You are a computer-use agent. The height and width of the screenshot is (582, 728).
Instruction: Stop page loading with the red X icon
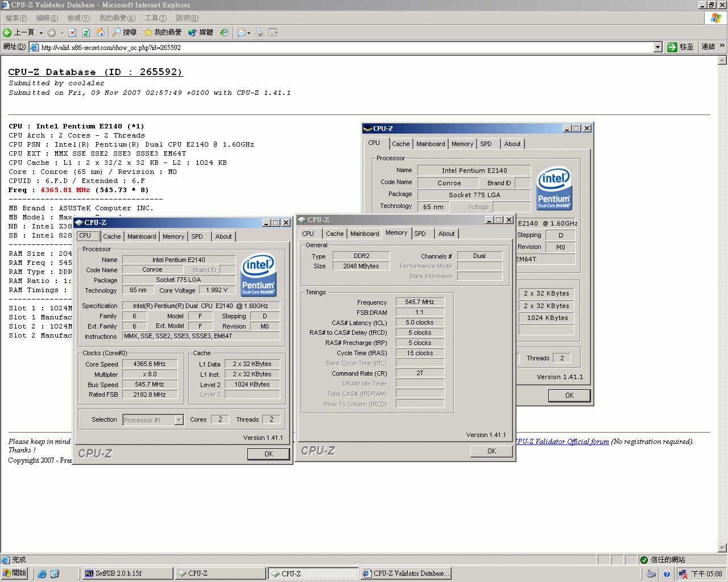pyautogui.click(x=72, y=32)
